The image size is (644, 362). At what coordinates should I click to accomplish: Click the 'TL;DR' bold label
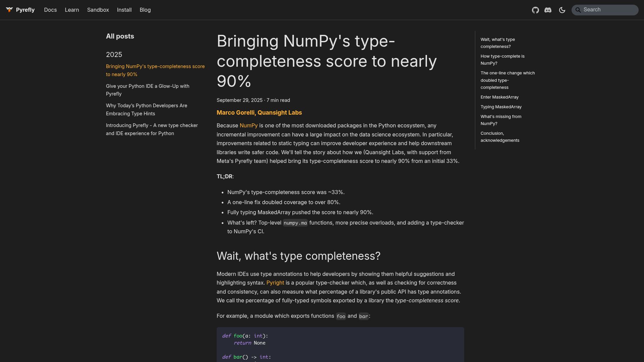[x=224, y=177]
